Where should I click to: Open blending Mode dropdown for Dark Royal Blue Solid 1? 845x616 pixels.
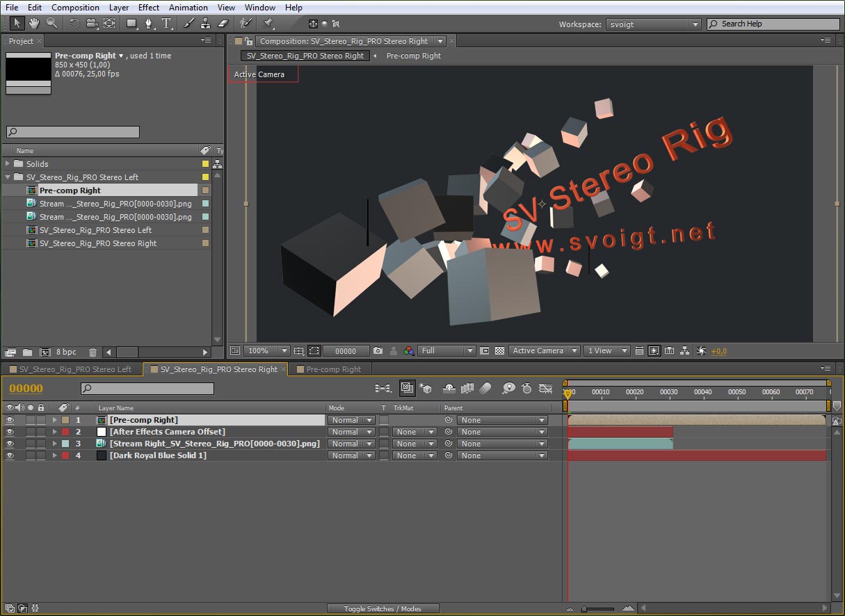351,455
